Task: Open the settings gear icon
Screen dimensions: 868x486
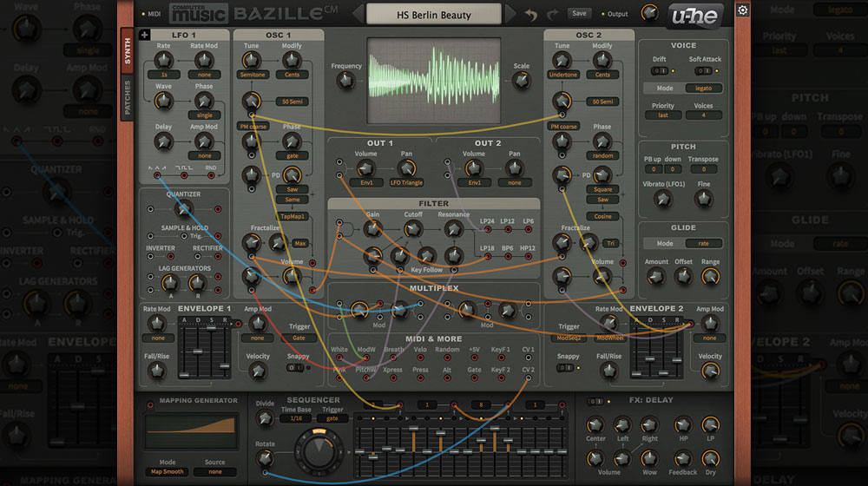Action: tap(743, 10)
